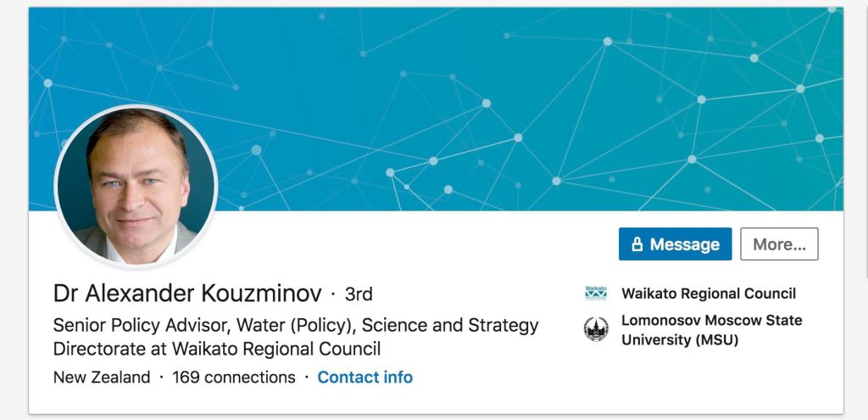The width and height of the screenshot is (868, 420).
Task: Click the New Zealand location text
Action: [101, 377]
